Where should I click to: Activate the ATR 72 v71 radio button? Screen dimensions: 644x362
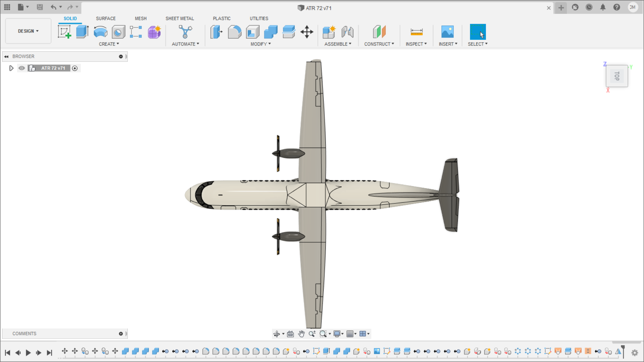[x=75, y=68]
